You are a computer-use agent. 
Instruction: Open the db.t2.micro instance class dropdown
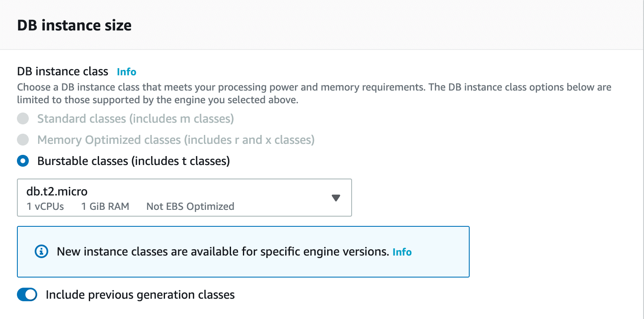point(184,198)
